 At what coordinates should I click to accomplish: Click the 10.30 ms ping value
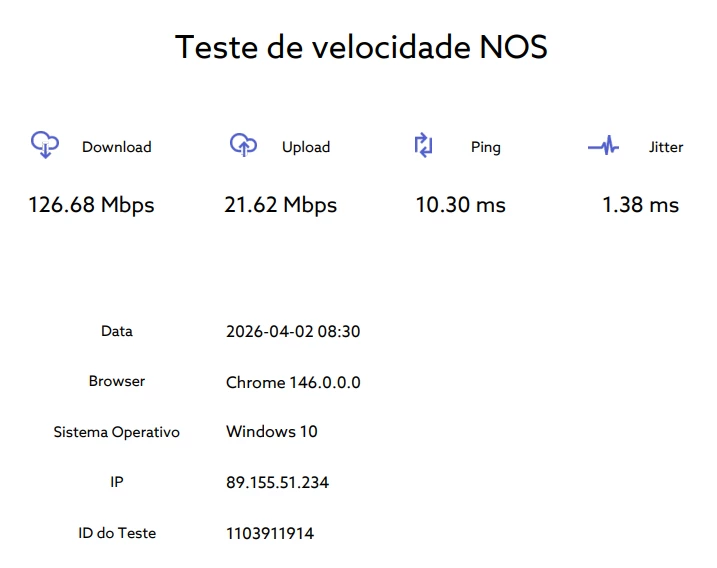pos(460,205)
